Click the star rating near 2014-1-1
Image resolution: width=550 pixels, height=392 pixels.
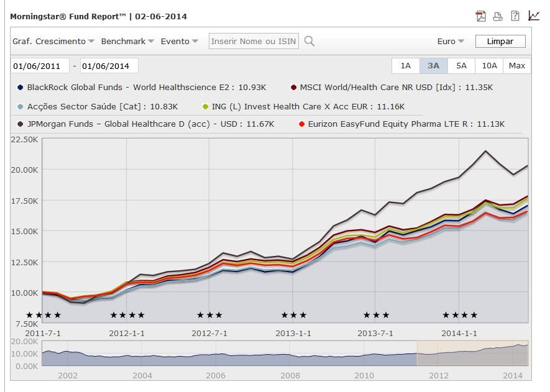[x=460, y=315]
